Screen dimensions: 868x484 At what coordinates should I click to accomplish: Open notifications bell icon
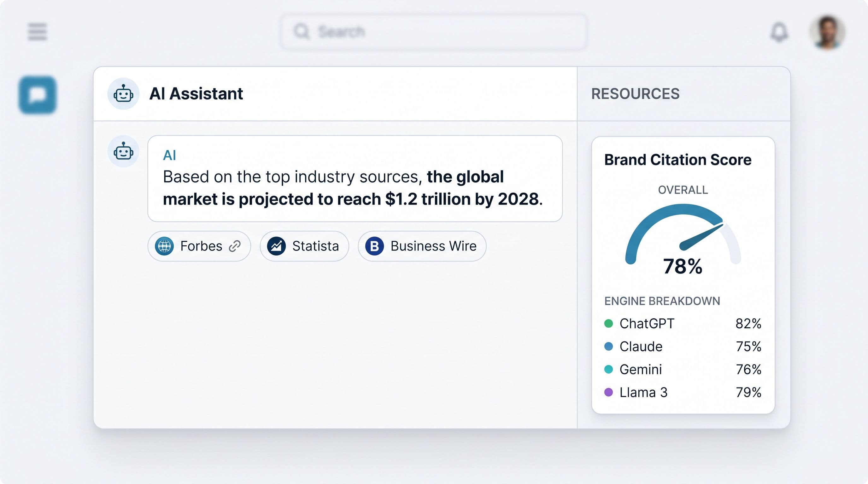click(x=779, y=32)
